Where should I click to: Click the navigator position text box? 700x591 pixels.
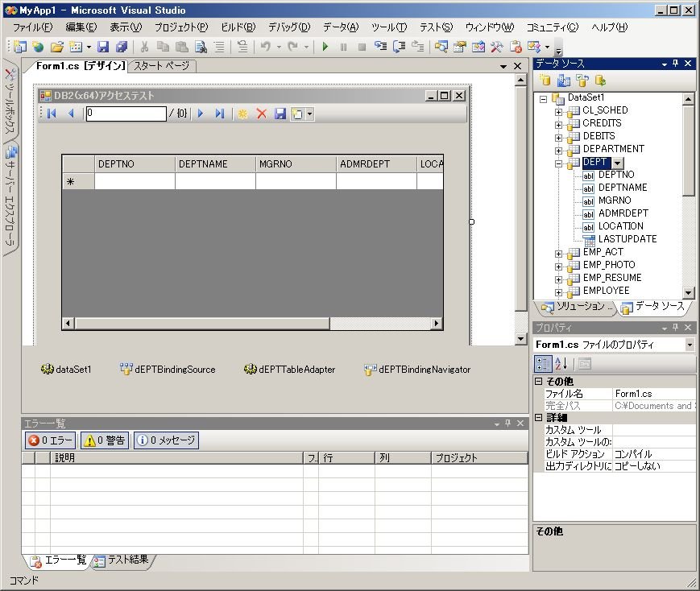click(126, 114)
